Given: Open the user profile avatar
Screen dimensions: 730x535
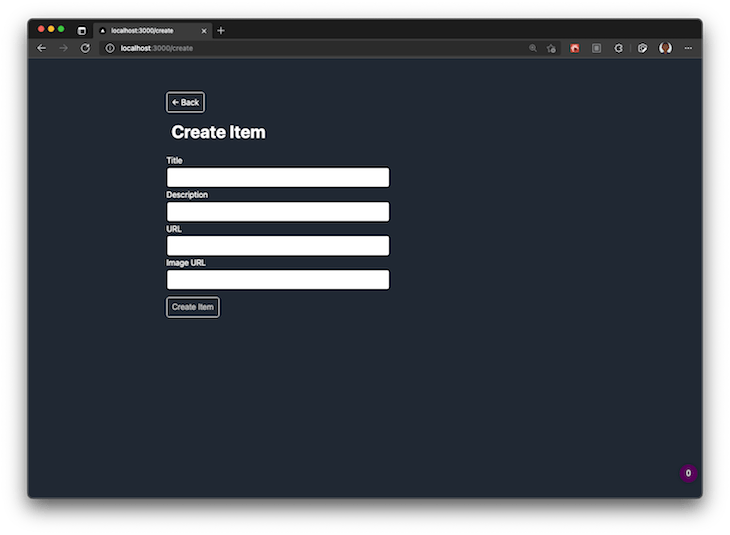Looking at the screenshot, I should pyautogui.click(x=665, y=48).
